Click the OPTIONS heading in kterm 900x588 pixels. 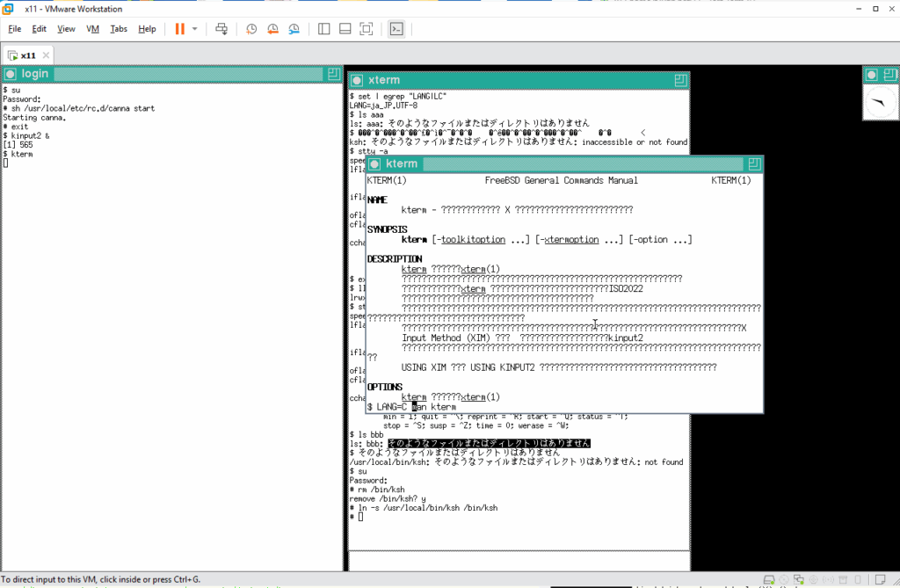point(385,387)
